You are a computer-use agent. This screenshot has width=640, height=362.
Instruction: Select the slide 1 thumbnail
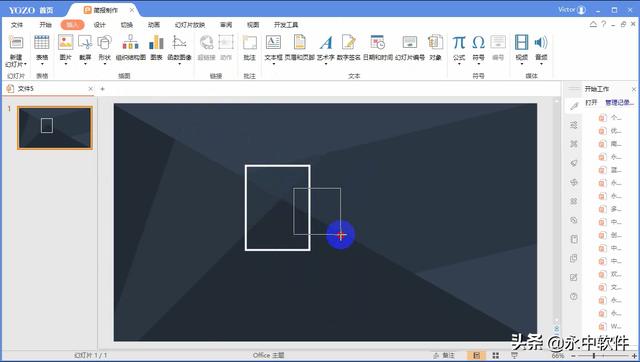click(x=55, y=128)
